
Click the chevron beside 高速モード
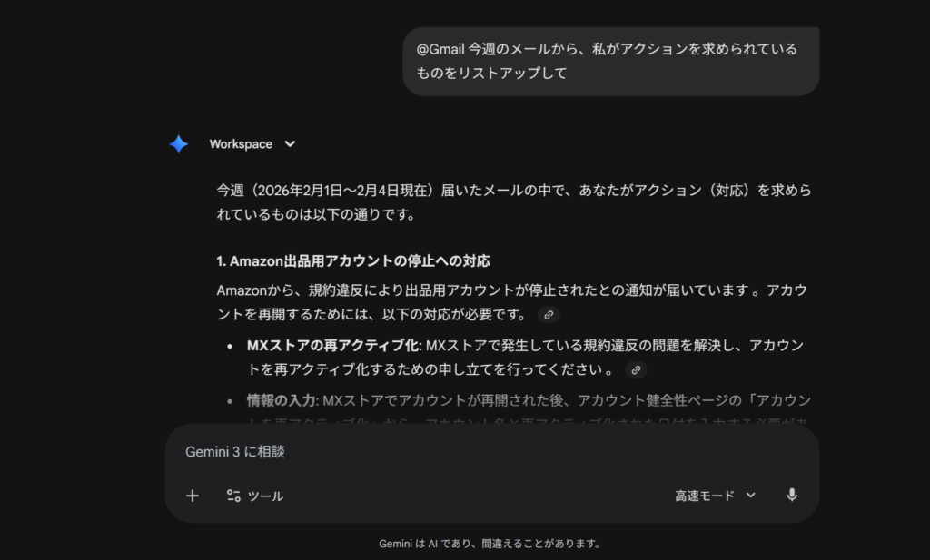coord(750,496)
